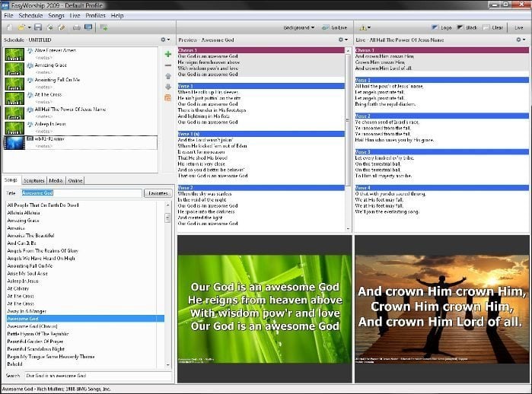This screenshot has width=532, height=394.
Task: Click the Title search input field
Action: click(x=81, y=193)
